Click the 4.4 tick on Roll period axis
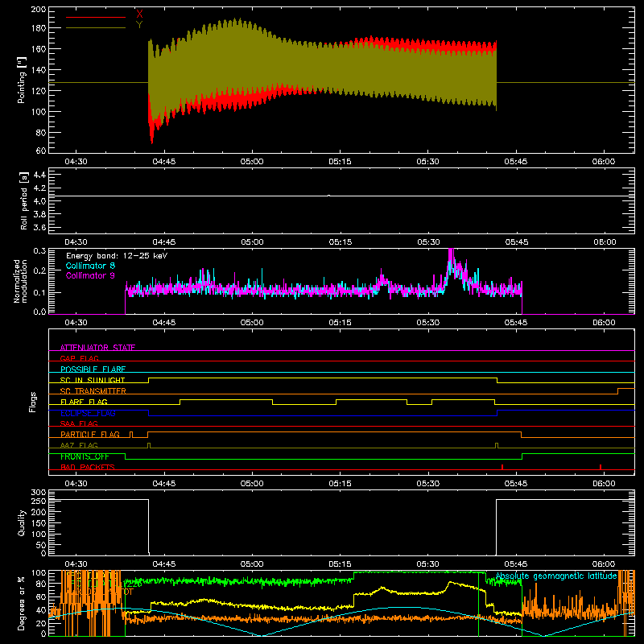Screen dimensions: 644x644 pos(39,175)
